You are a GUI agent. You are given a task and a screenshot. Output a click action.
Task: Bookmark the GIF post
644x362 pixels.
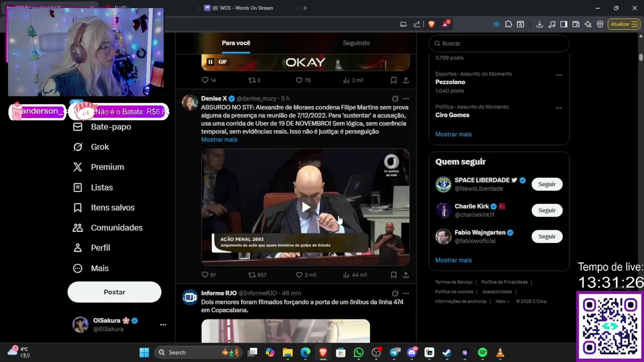[x=393, y=80]
